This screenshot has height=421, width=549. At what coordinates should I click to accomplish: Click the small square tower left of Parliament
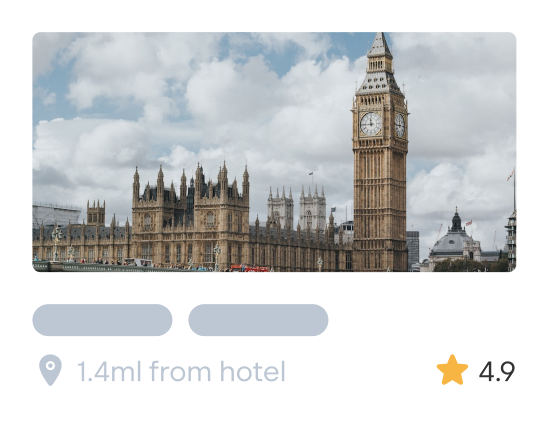pos(96,213)
